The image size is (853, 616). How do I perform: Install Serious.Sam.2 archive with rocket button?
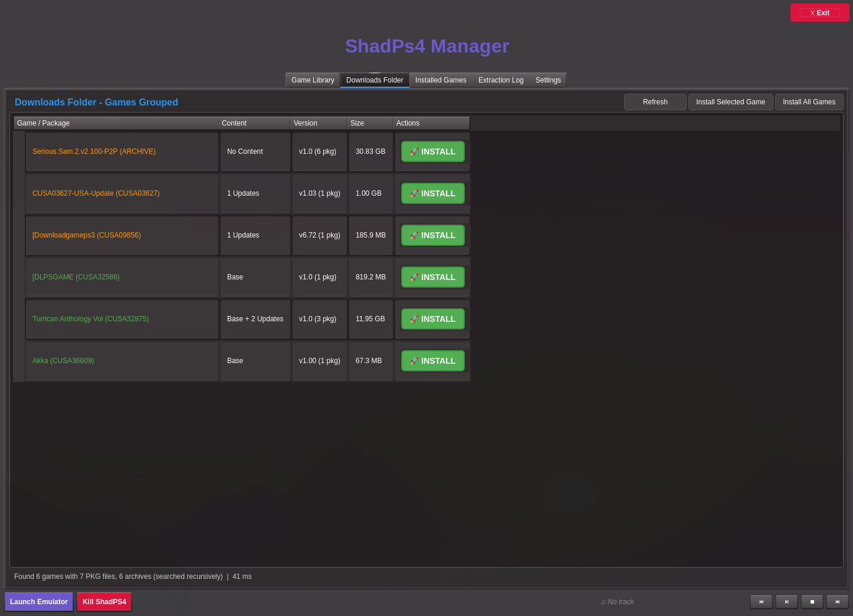pos(432,151)
